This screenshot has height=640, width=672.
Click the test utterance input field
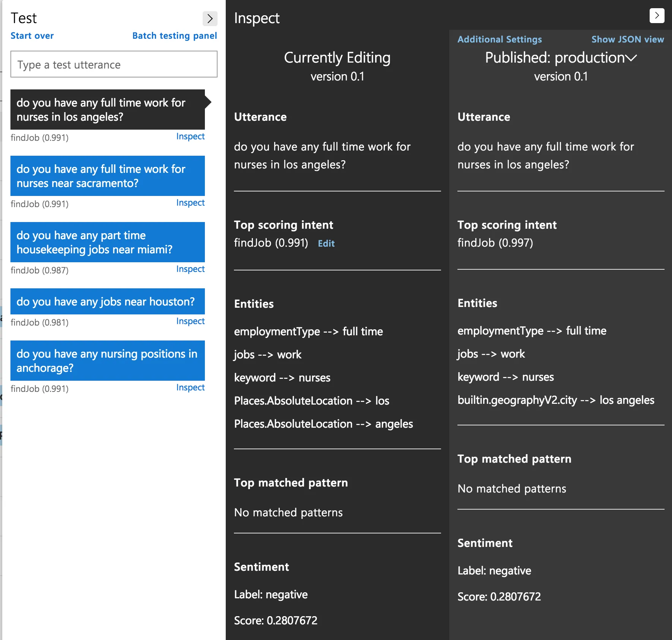114,64
